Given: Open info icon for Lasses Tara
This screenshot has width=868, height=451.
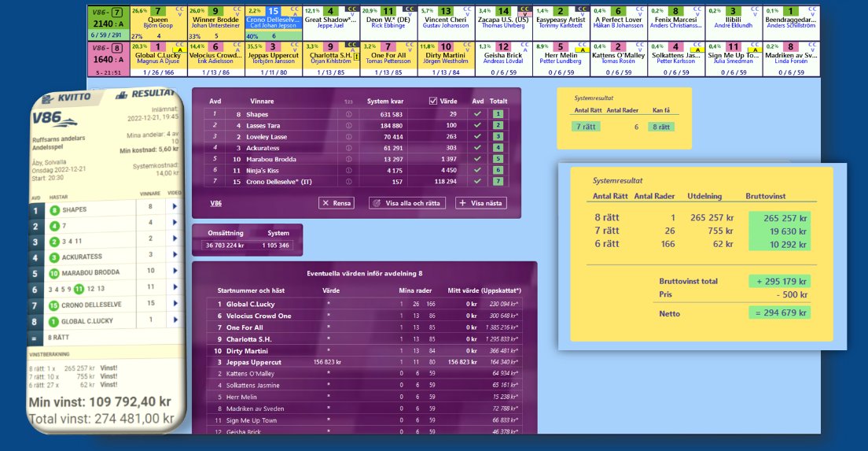Looking at the screenshot, I should click(348, 125).
